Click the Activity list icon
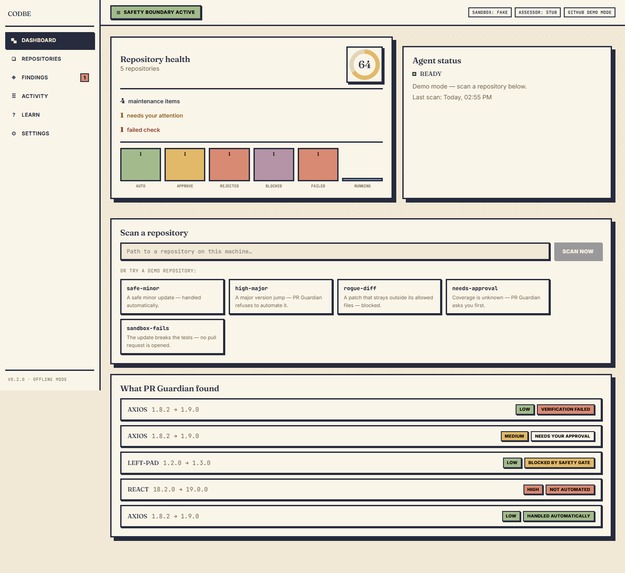The width and height of the screenshot is (625, 573). (14, 96)
